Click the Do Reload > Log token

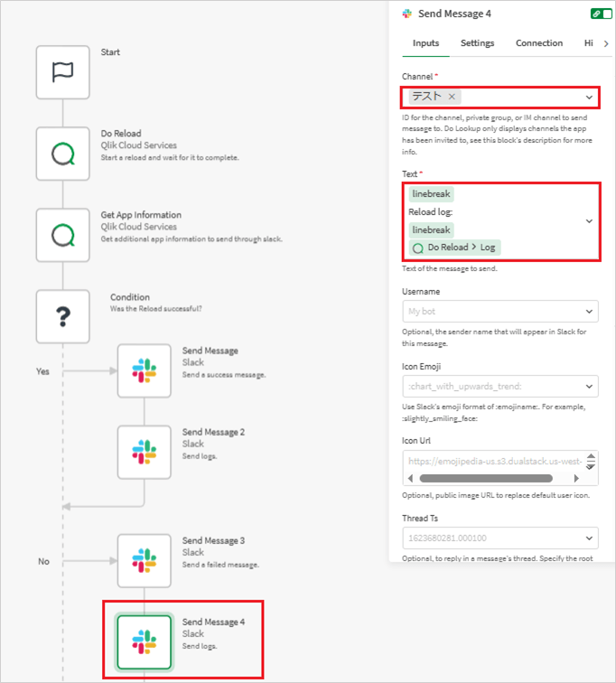coord(453,247)
